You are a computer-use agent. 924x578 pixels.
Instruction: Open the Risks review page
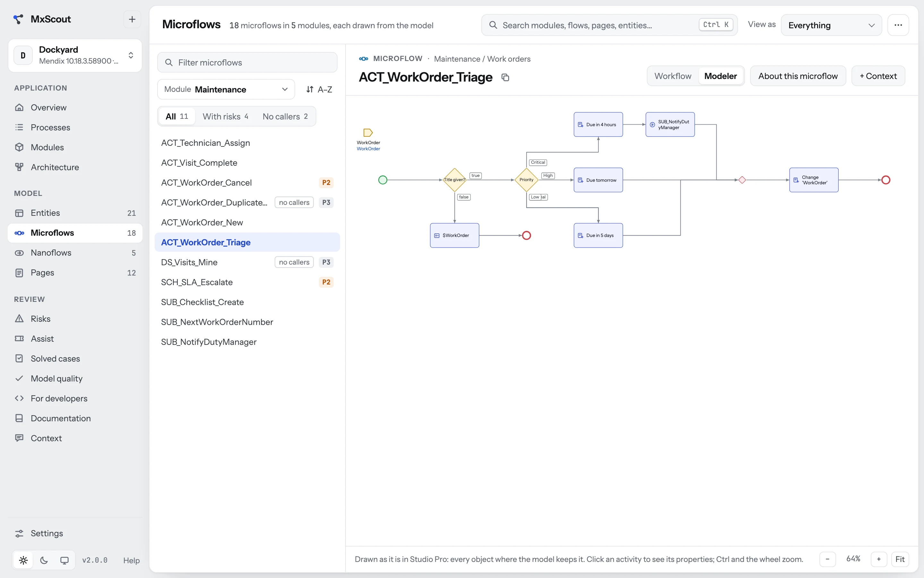(x=75, y=319)
